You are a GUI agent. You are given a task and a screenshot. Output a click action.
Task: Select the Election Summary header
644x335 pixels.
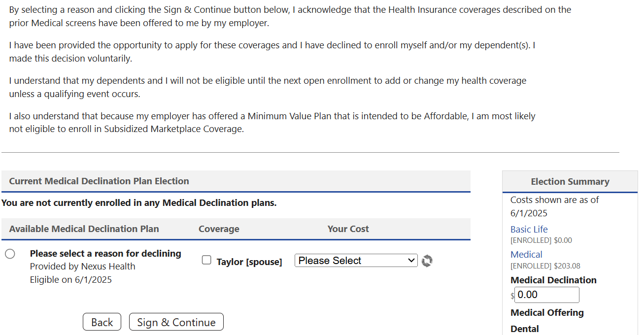pos(570,182)
